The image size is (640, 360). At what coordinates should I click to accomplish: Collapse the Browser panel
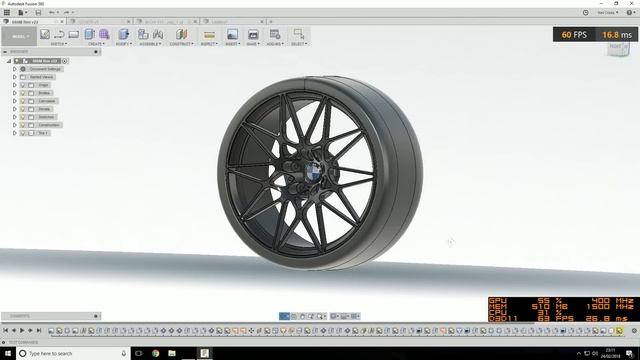click(x=5, y=52)
